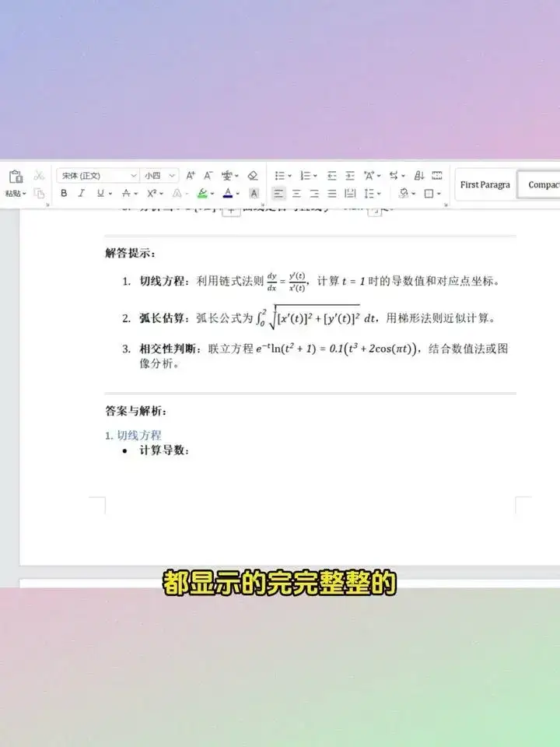Open font color dropdown arrow
The width and height of the screenshot is (560, 747).
[238, 194]
